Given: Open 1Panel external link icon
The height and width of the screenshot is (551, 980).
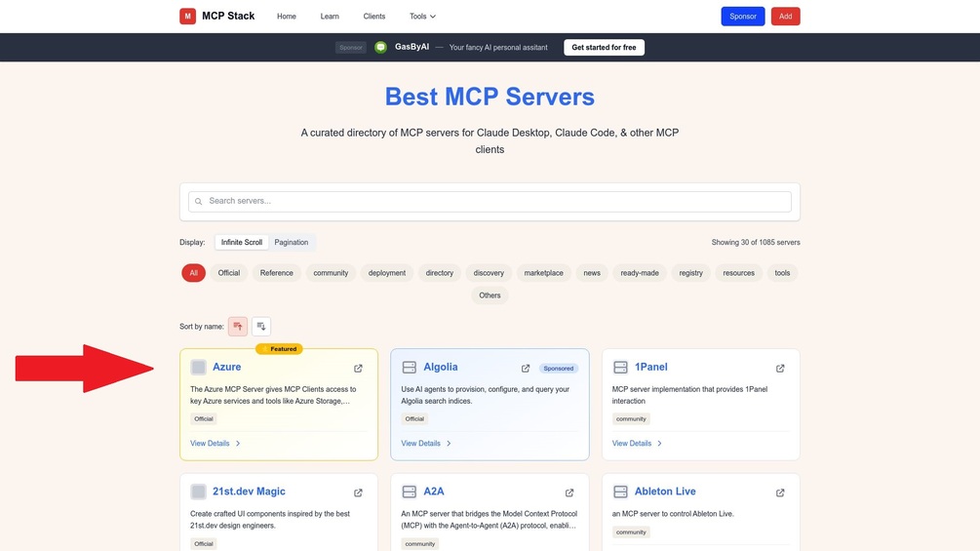Looking at the screenshot, I should point(780,368).
